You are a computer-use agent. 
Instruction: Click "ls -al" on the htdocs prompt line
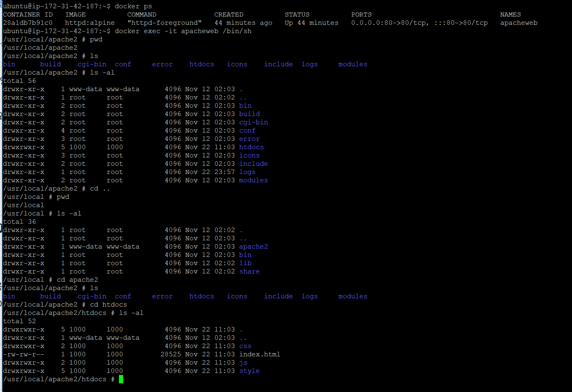[131, 313]
